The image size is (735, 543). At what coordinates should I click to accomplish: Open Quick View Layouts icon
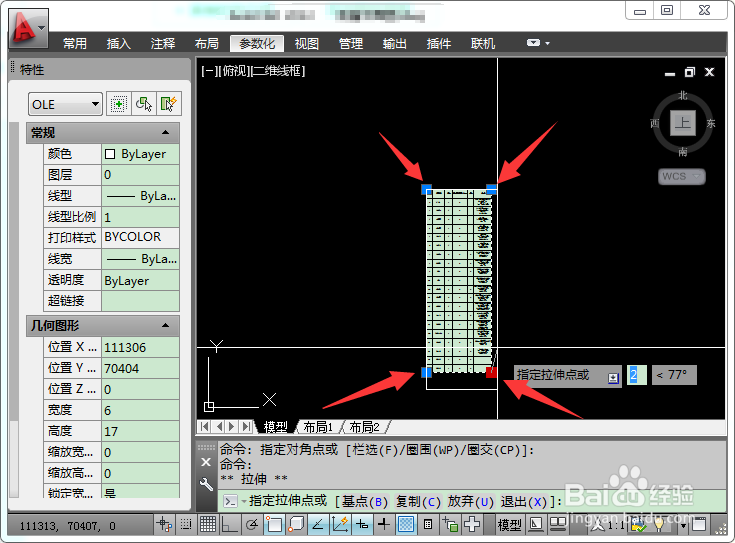[x=536, y=524]
